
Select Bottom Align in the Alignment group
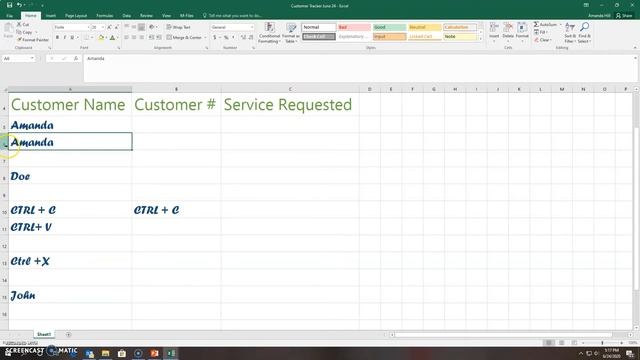click(x=141, y=27)
